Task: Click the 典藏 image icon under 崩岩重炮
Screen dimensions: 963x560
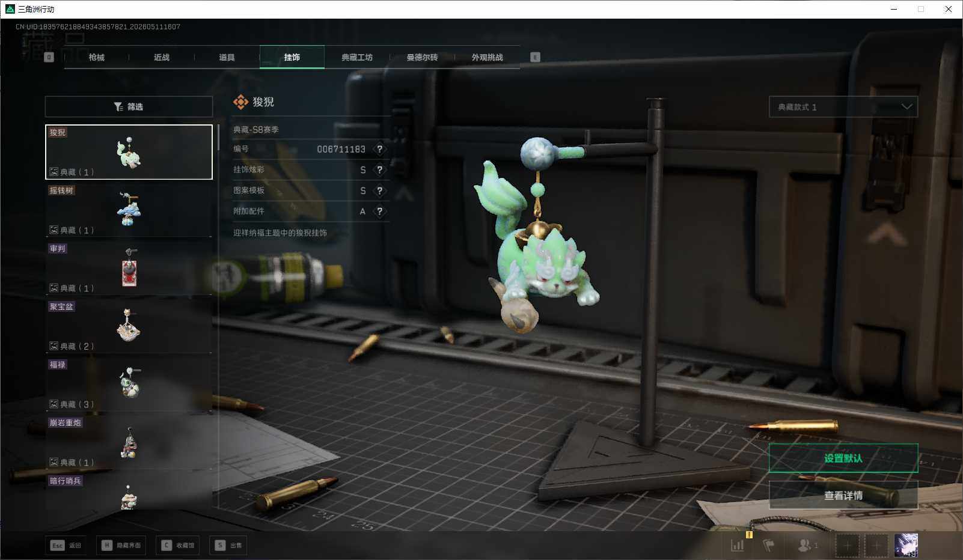Action: pos(54,462)
